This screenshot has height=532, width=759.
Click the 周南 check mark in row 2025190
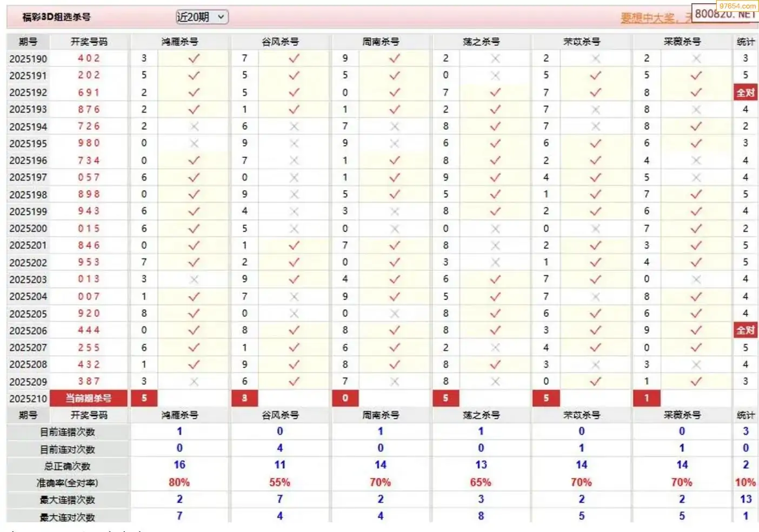pyautogui.click(x=395, y=58)
